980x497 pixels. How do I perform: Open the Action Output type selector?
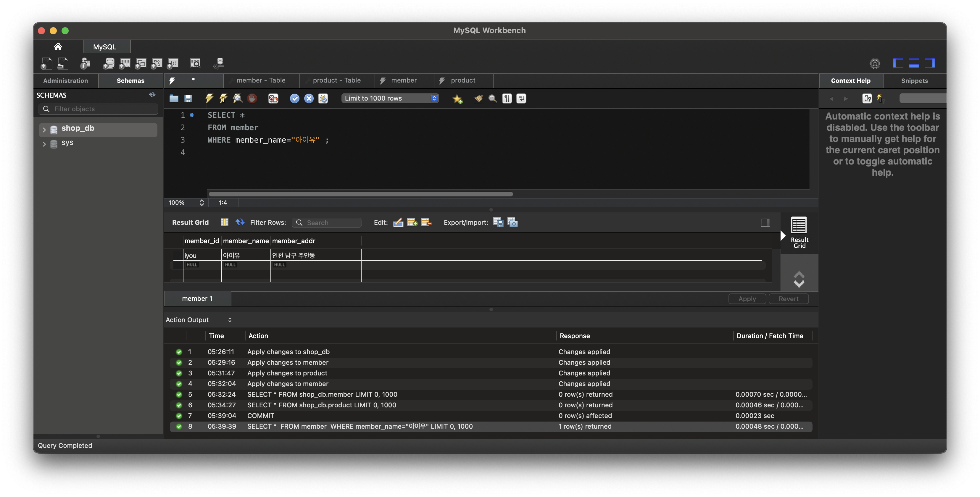[230, 320]
